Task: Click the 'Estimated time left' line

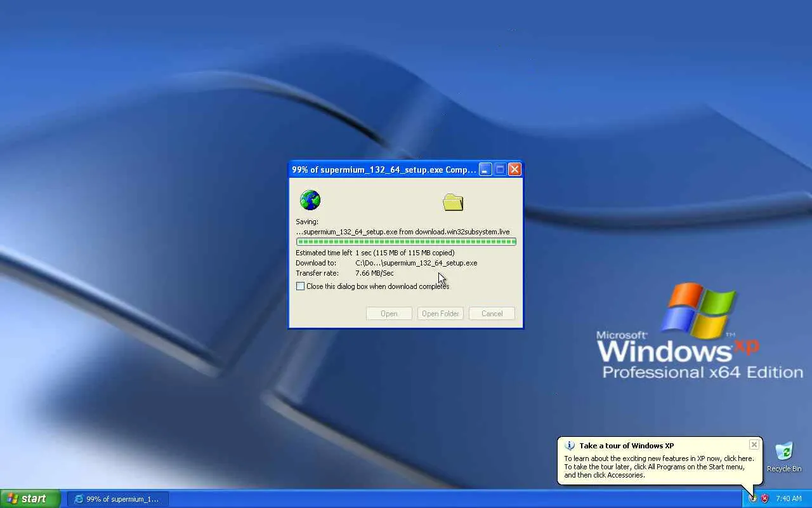Action: (x=375, y=253)
